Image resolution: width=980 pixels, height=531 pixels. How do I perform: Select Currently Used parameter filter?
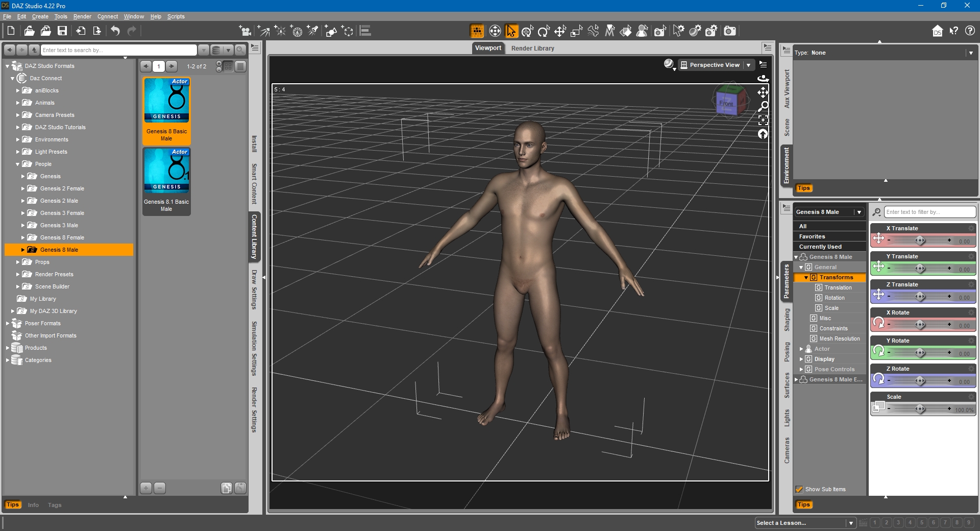pos(820,247)
